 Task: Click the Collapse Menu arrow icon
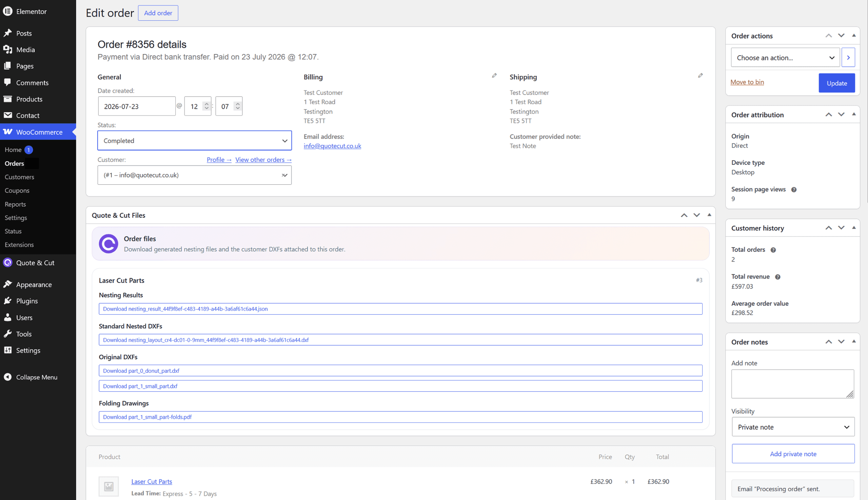[x=7, y=377]
